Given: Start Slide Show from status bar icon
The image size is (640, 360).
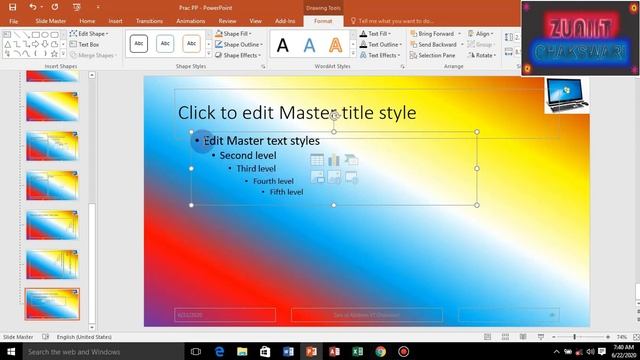Looking at the screenshot, I should click(x=541, y=337).
